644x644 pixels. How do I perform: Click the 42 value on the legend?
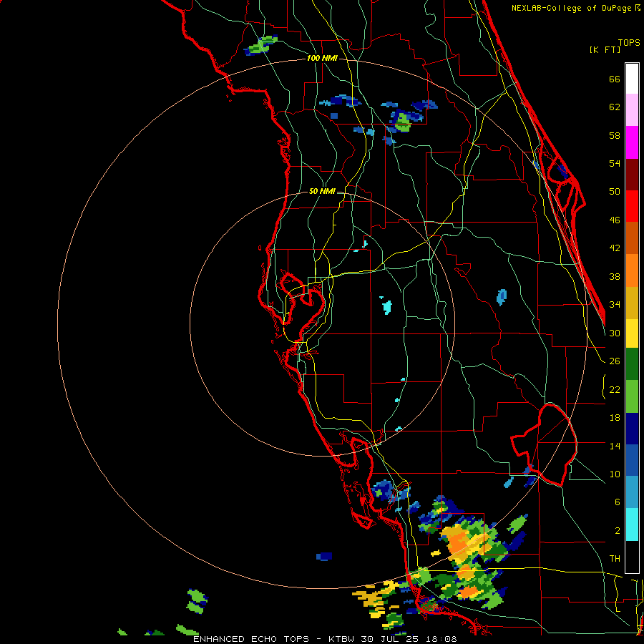click(x=615, y=248)
